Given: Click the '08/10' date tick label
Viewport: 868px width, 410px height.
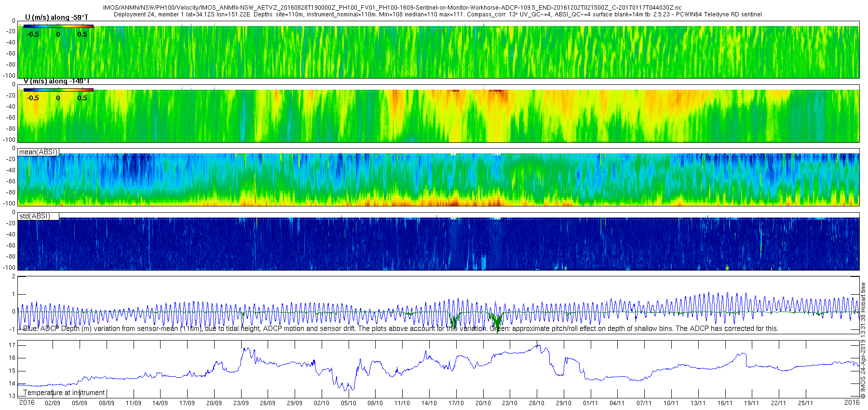Looking at the screenshot, I should pos(375,403).
